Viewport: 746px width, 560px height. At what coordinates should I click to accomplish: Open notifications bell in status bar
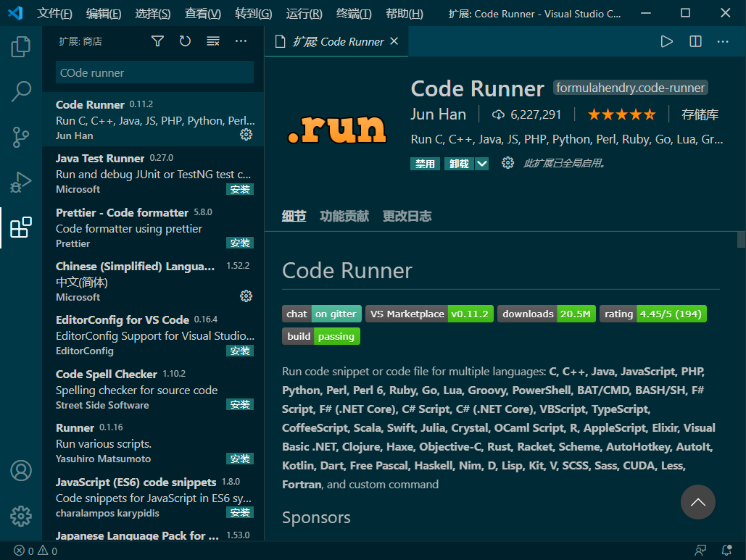pos(726,551)
